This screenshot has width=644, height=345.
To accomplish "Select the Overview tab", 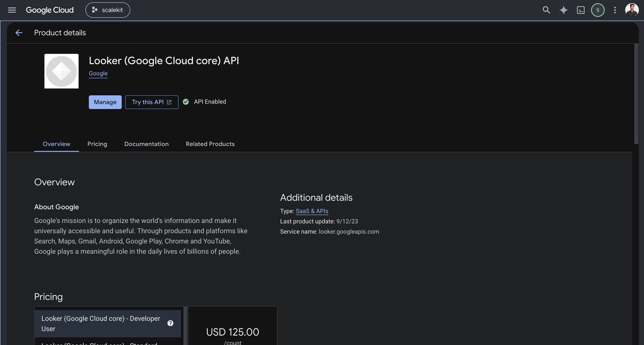I will click(x=56, y=144).
